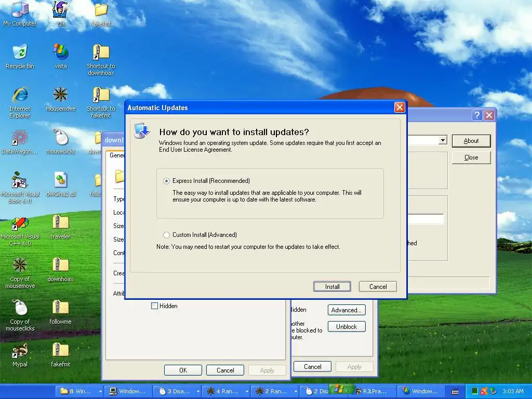This screenshot has height=399, width=532.
Task: Open the fakefmt zip folder at the bottom of the desktop
Action: (x=60, y=355)
